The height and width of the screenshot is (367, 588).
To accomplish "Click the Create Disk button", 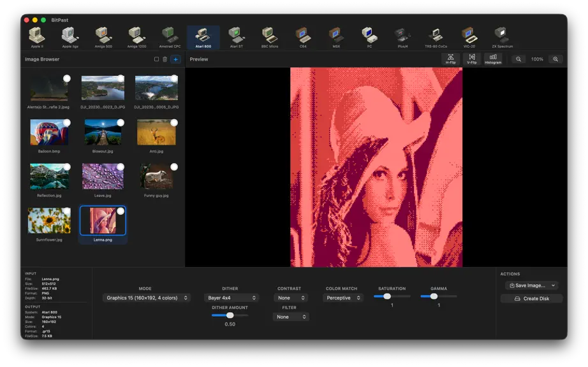I will click(531, 298).
